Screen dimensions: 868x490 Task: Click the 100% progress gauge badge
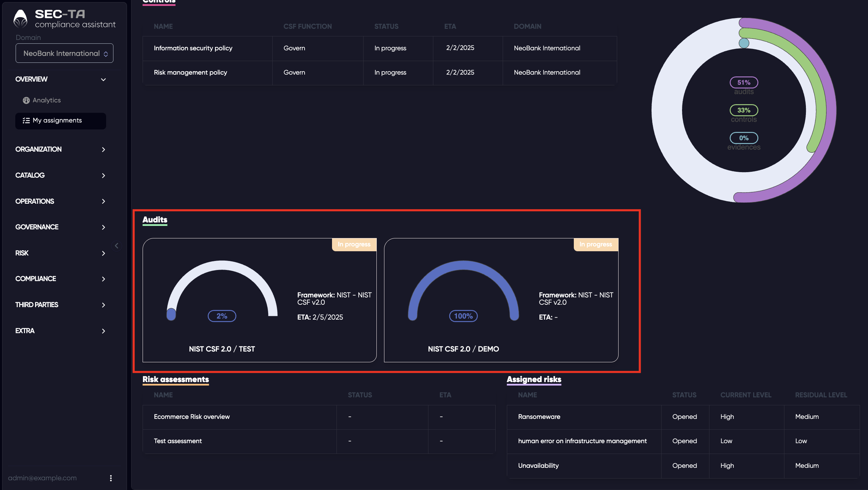(x=463, y=316)
